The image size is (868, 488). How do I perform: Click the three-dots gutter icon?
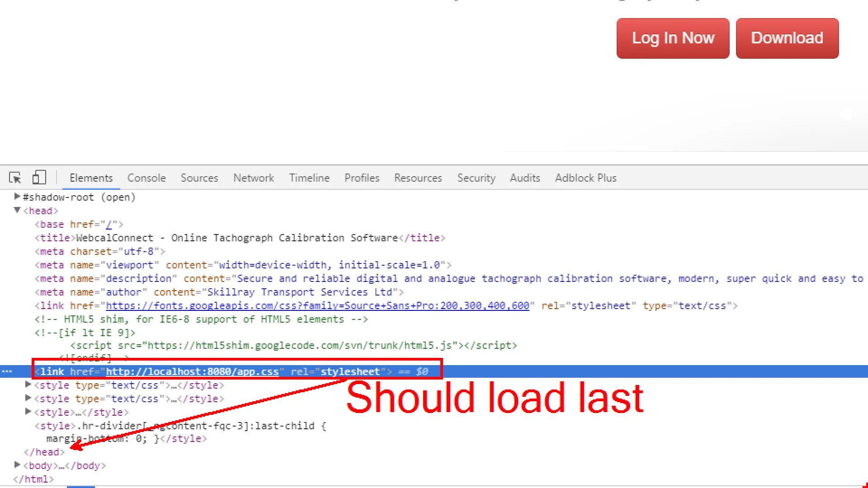click(x=7, y=371)
